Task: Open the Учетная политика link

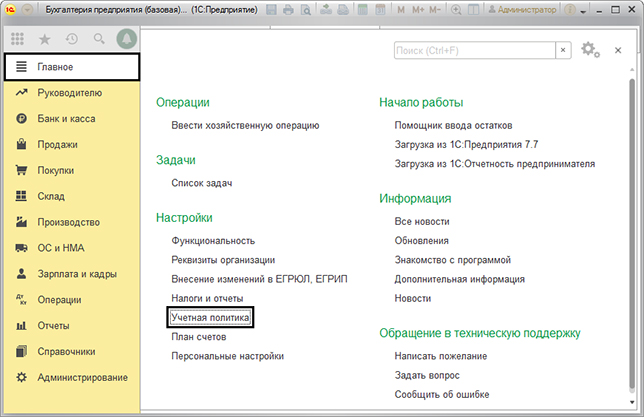Action: (x=211, y=317)
